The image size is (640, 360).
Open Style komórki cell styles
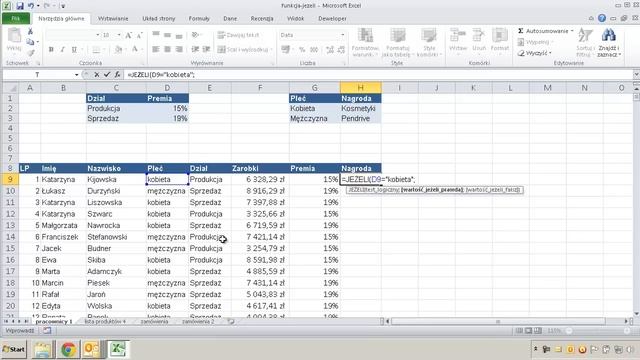click(x=429, y=42)
